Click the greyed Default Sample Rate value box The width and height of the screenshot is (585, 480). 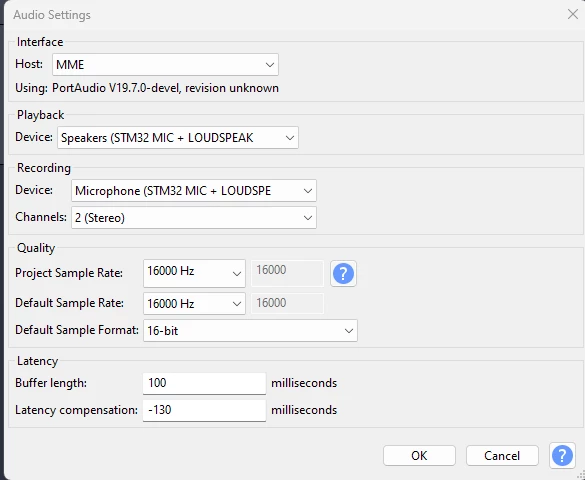tap(287, 303)
